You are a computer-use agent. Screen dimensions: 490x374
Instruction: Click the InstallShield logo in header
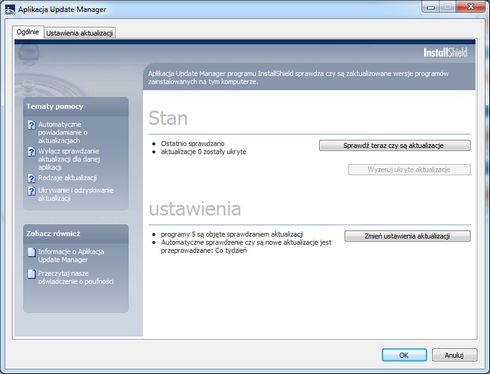click(445, 52)
